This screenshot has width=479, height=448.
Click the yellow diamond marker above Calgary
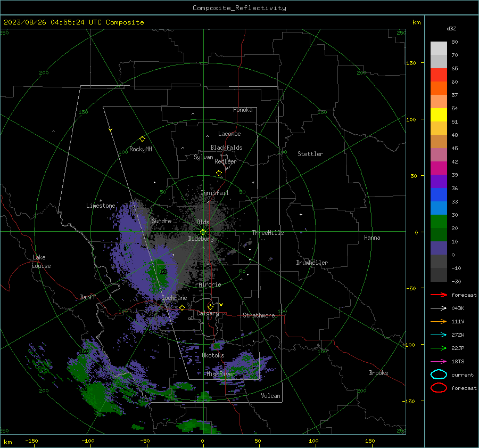coord(210,307)
